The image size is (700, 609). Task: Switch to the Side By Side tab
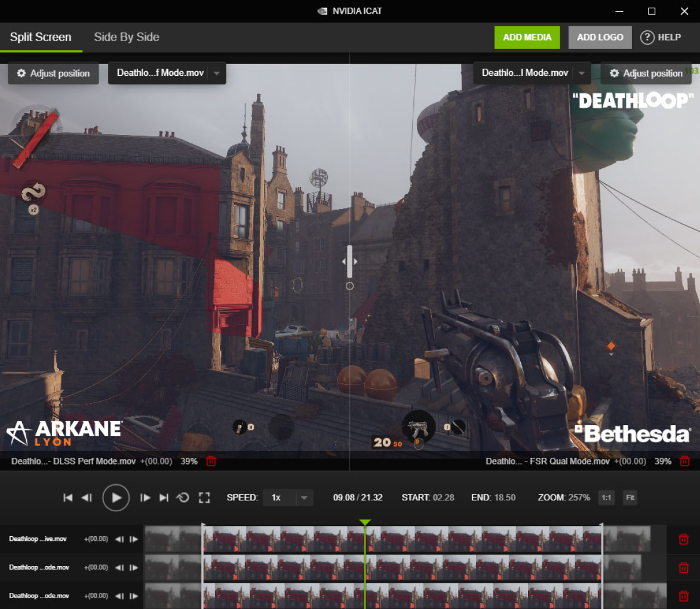127,37
